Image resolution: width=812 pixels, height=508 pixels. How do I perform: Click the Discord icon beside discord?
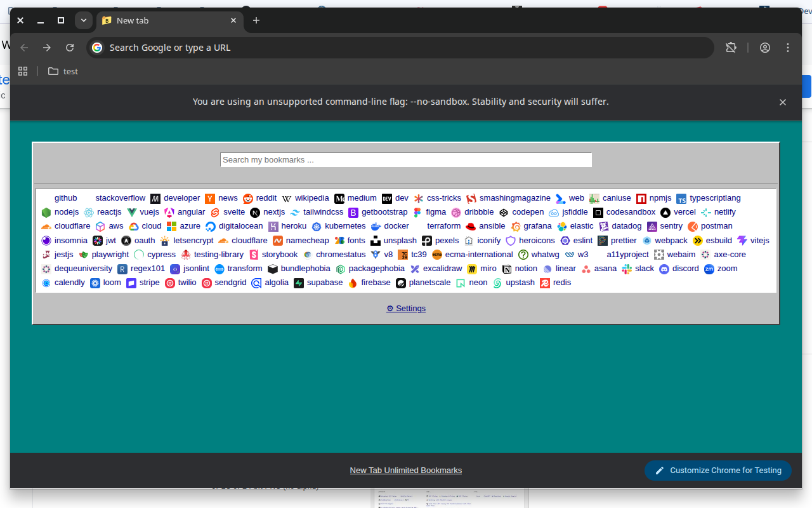(x=664, y=269)
